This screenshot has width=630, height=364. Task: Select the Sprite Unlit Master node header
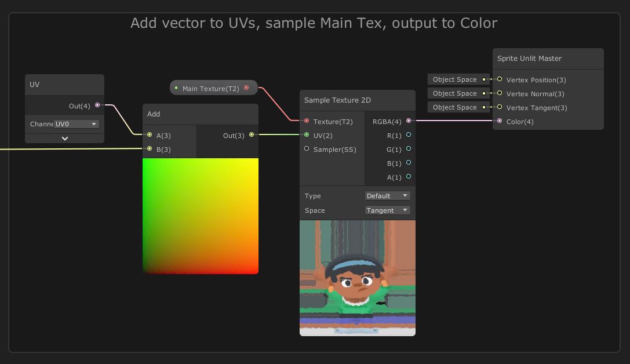[548, 58]
